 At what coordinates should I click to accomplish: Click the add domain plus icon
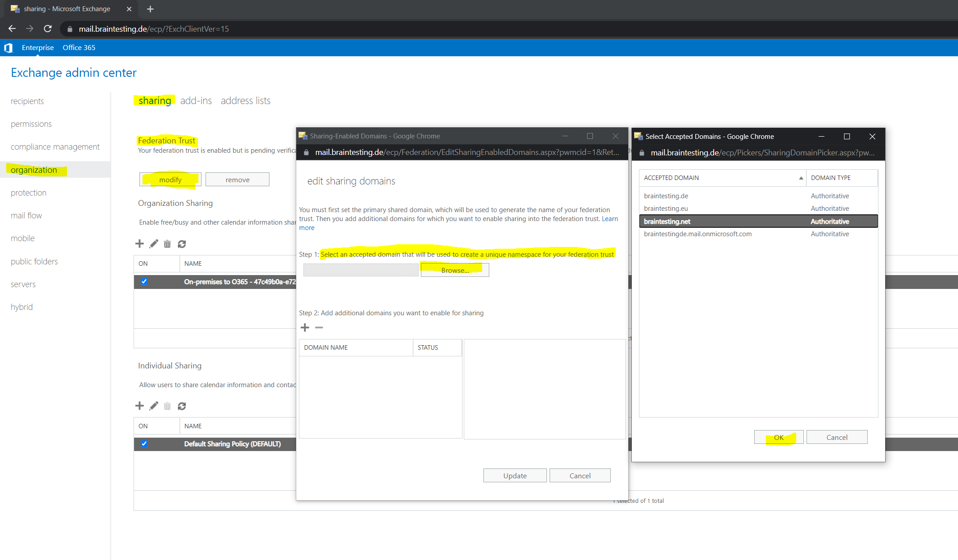coord(305,327)
